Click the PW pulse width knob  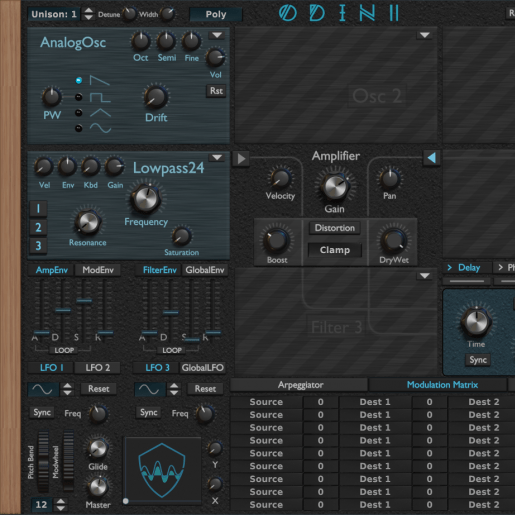[x=52, y=97]
